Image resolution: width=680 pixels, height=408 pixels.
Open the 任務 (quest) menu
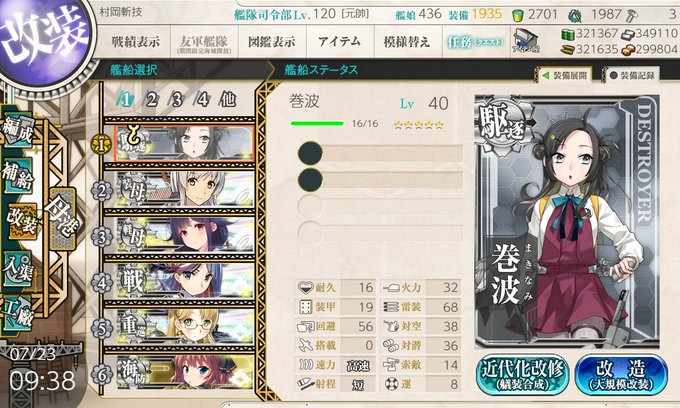pyautogui.click(x=476, y=42)
